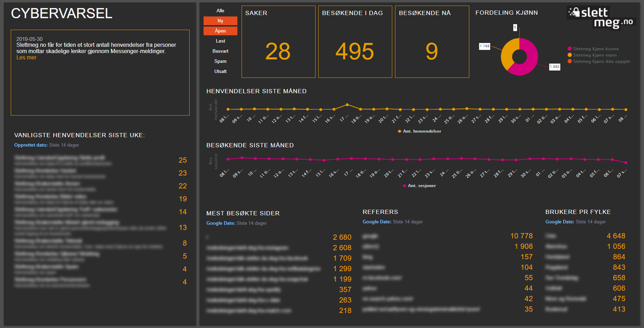Select the Alle filter option
644x328 pixels.
(220, 11)
